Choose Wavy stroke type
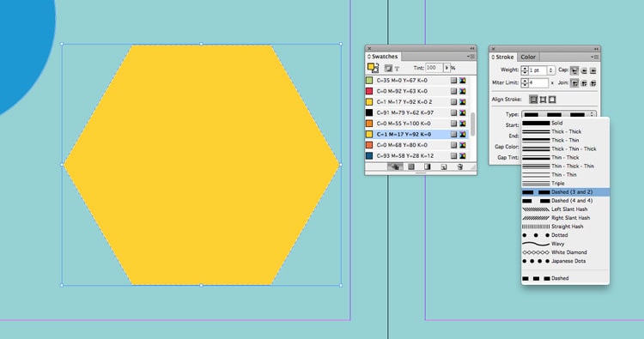Viewport: 644px width, 339px height. tap(566, 244)
